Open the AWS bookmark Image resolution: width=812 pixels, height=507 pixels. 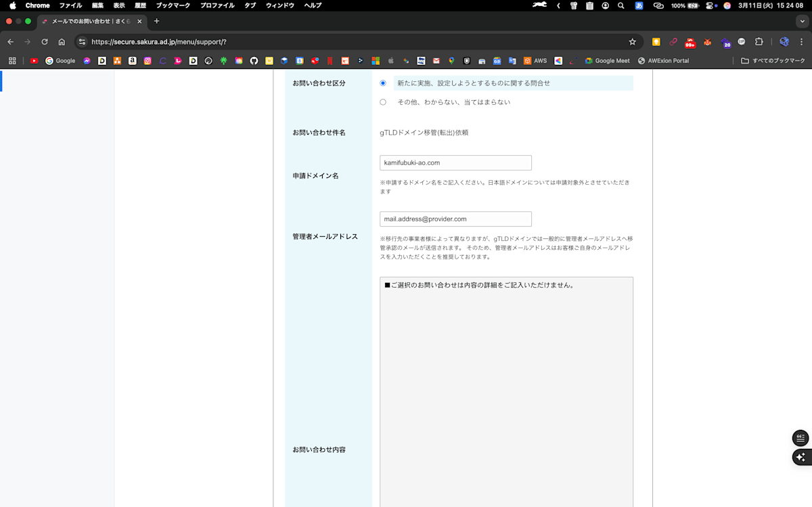535,60
